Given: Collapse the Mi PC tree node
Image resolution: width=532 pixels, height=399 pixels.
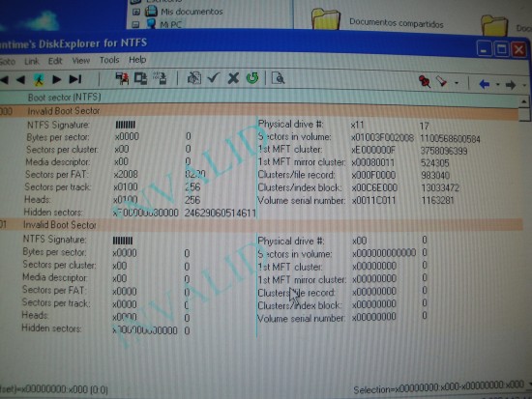Looking at the screenshot, I should coord(135,24).
